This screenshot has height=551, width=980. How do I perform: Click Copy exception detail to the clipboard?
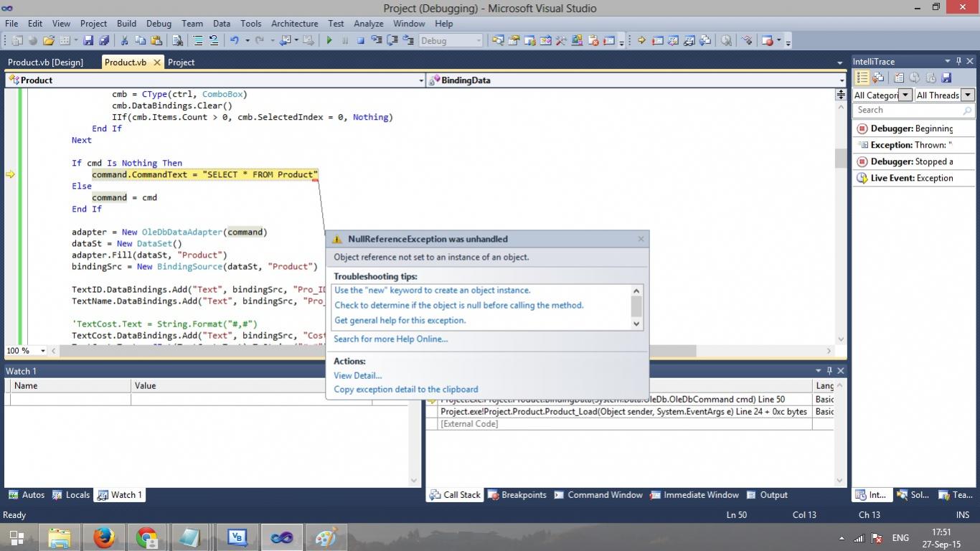[x=405, y=390]
